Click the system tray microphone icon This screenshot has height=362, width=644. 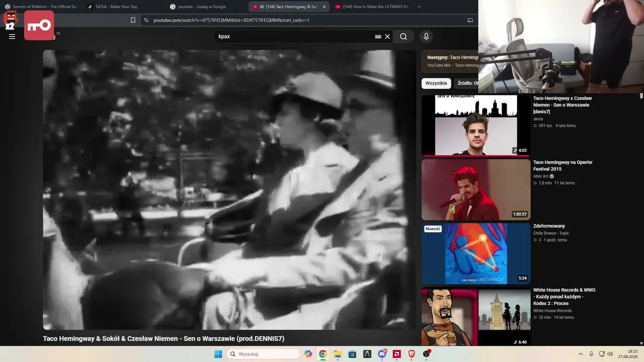(x=591, y=354)
